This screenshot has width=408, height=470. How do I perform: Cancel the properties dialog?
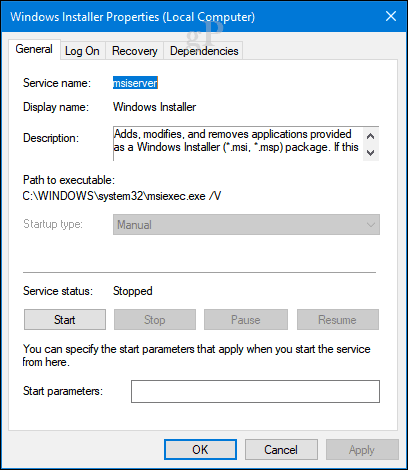click(x=281, y=450)
